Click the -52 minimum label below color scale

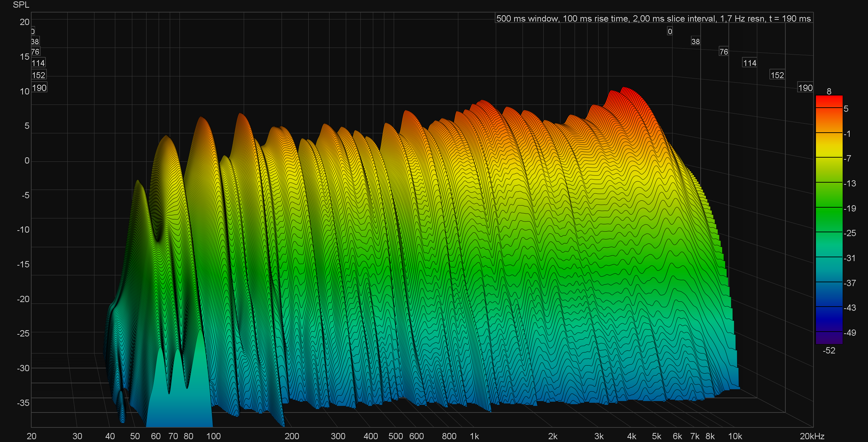(829, 350)
